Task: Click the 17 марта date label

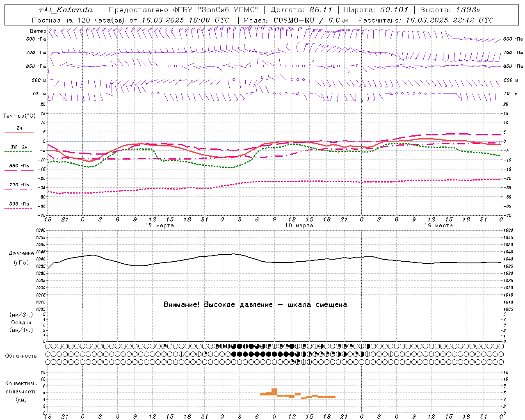Action: point(160,226)
